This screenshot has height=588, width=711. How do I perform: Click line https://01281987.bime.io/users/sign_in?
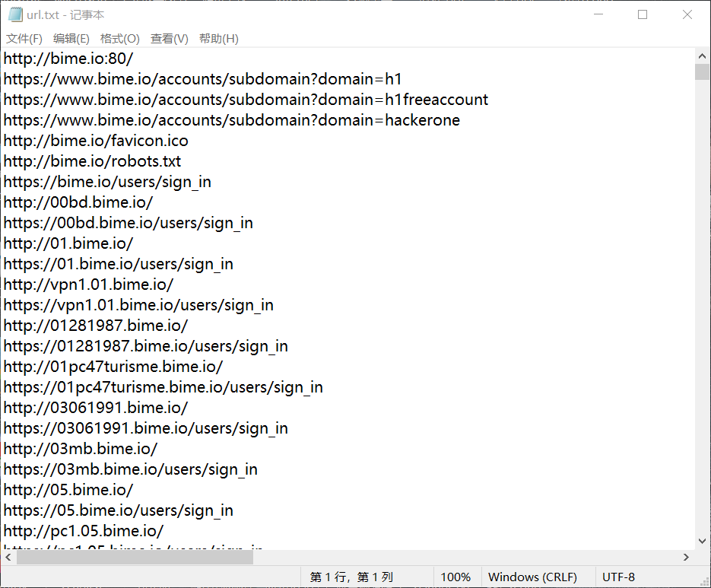(145, 346)
